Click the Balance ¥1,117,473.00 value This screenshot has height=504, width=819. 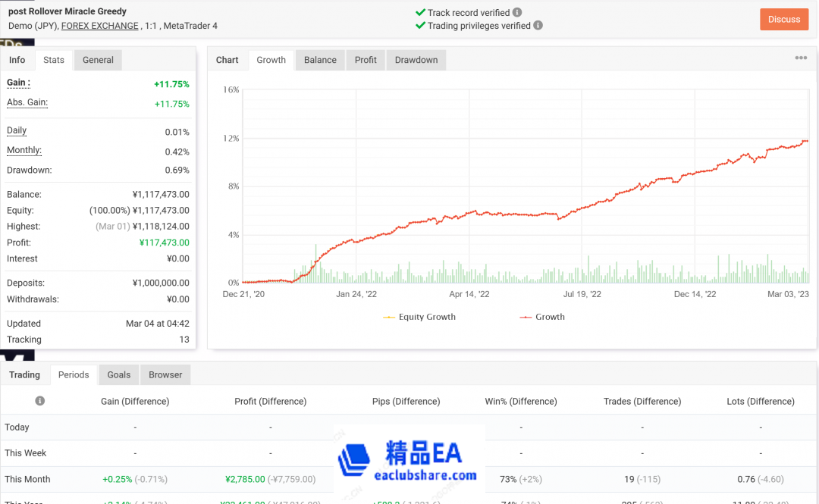(x=161, y=194)
